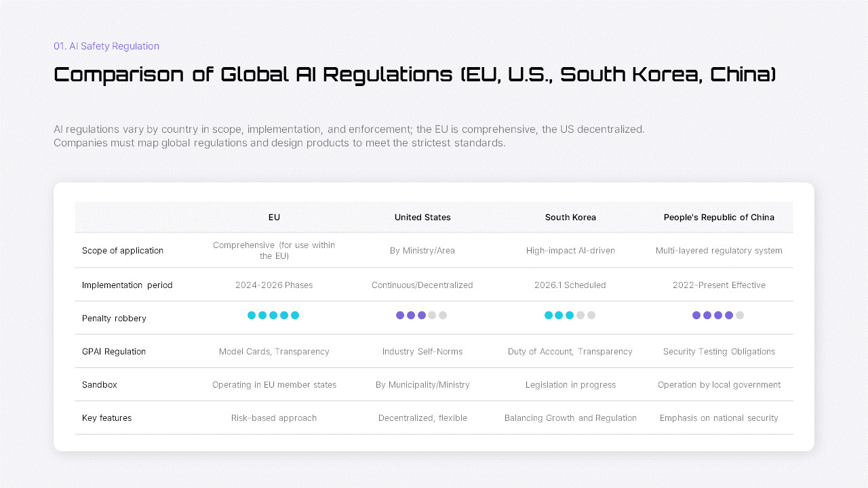Screen dimensions: 868x488
Task: Click the teal penalty rating dots for EU
Action: (274, 315)
